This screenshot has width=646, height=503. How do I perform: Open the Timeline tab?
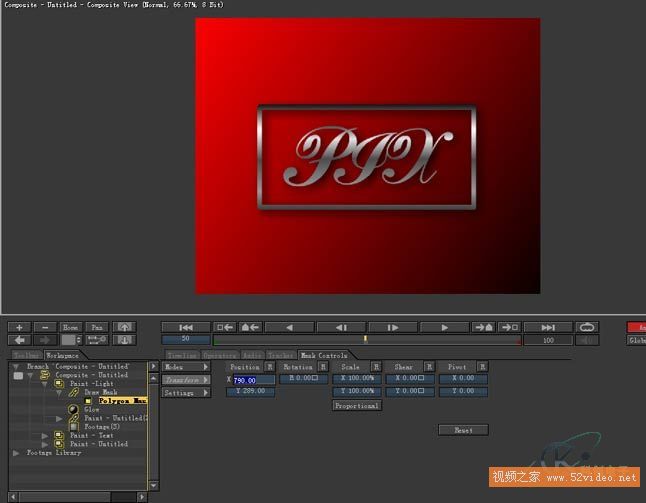coord(183,355)
